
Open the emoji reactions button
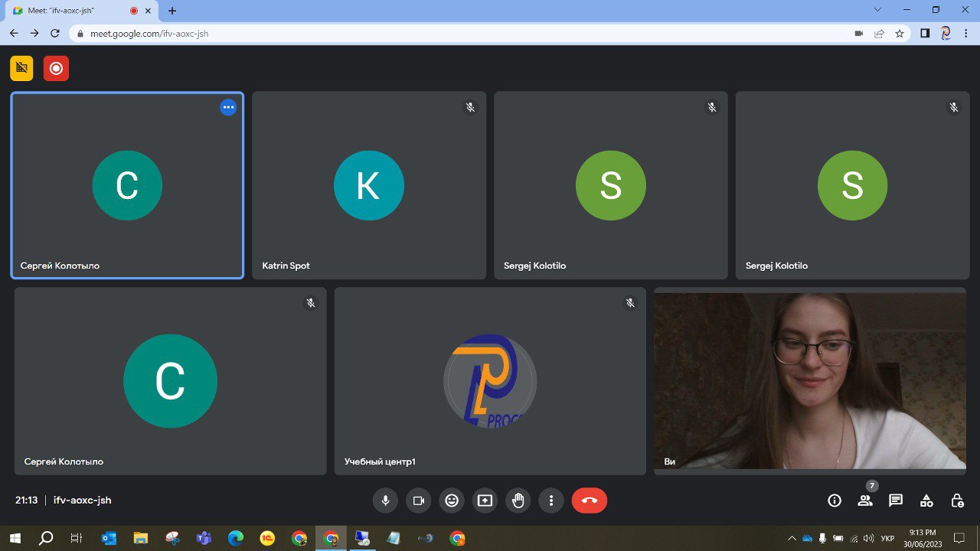tap(452, 500)
